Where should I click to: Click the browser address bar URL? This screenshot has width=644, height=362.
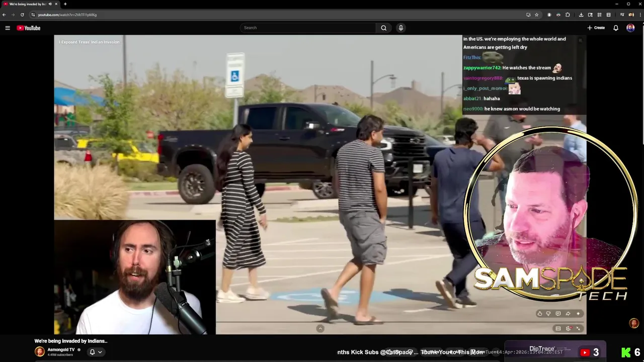[x=67, y=15]
